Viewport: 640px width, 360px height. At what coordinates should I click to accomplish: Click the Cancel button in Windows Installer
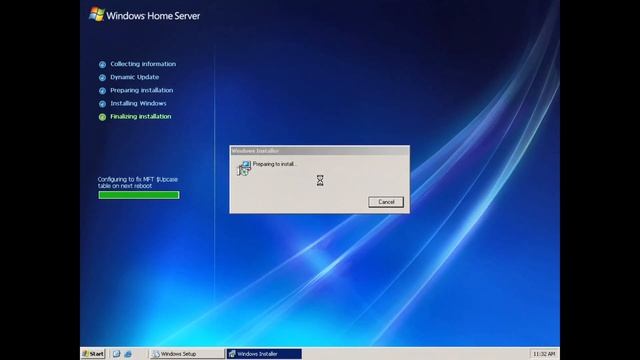tap(386, 202)
